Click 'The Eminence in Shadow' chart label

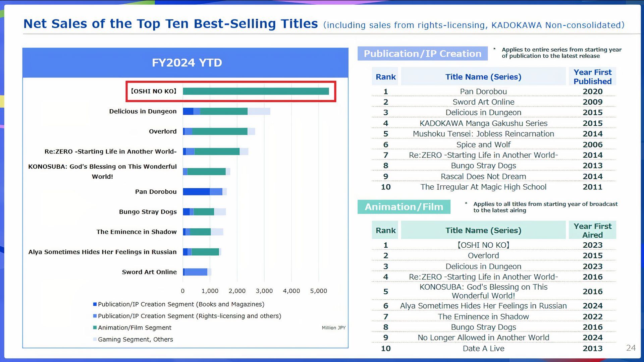tap(137, 232)
